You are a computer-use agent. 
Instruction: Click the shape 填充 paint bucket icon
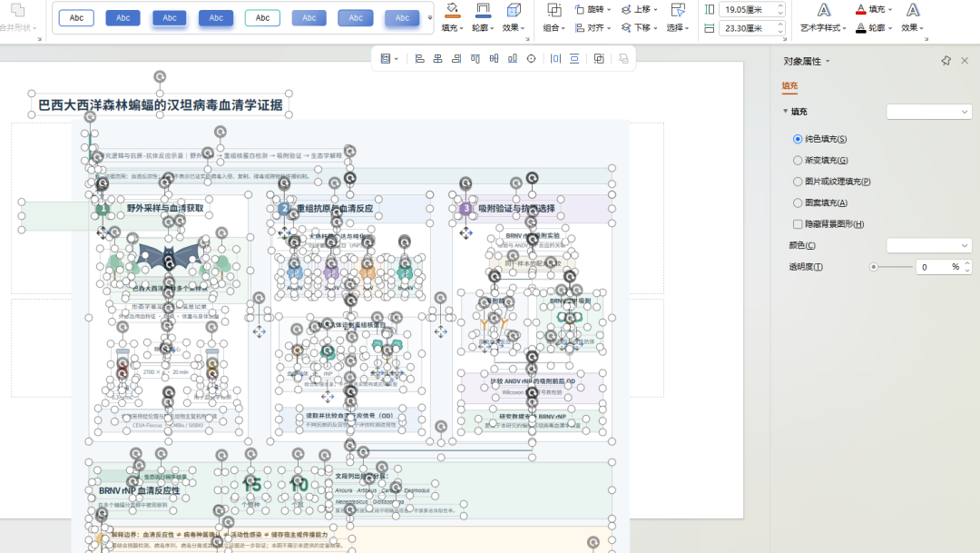[x=452, y=10]
